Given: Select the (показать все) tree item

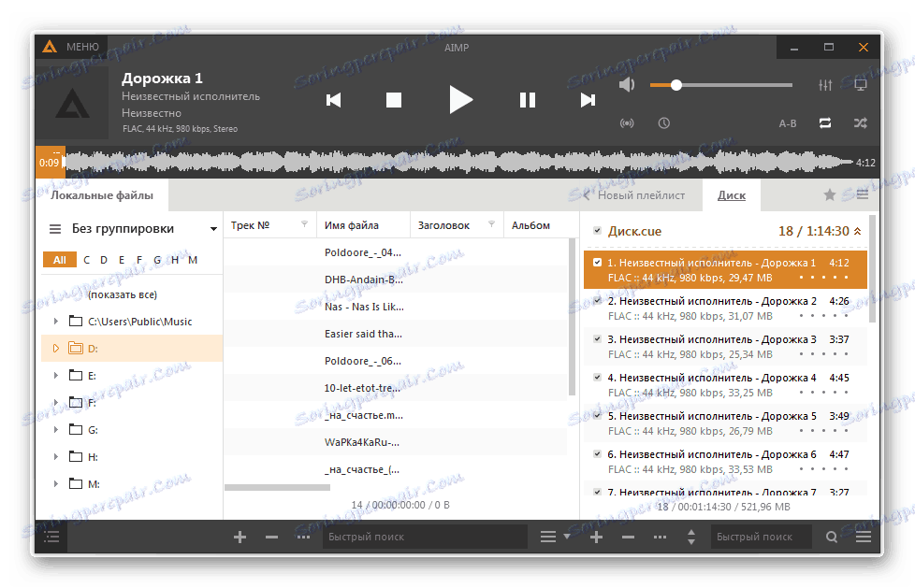Looking at the screenshot, I should click(x=123, y=294).
